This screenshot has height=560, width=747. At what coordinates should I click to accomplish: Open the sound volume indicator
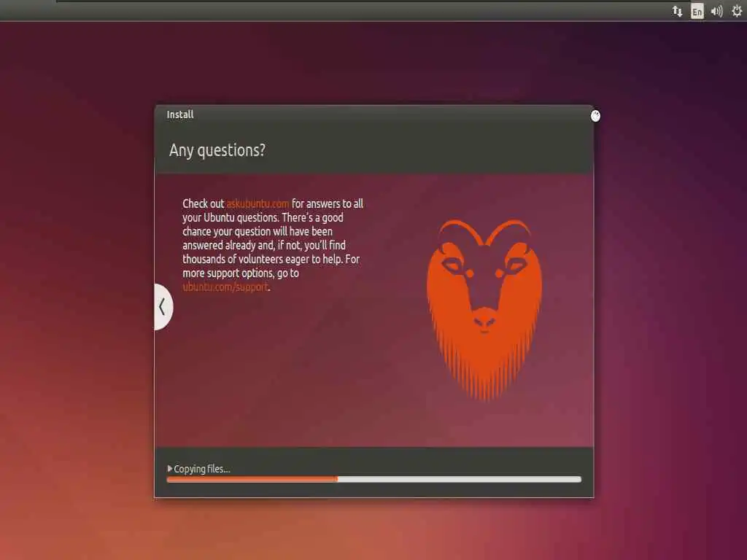[x=716, y=11]
